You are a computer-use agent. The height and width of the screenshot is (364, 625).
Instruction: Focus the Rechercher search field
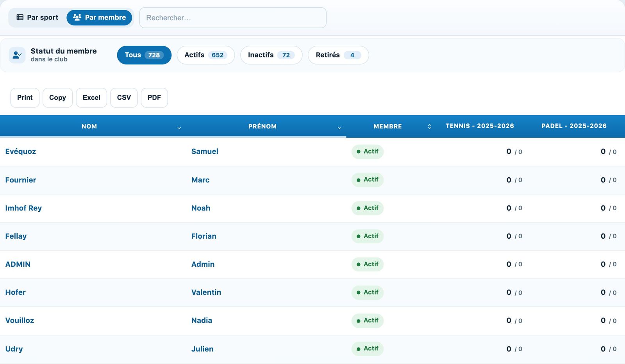233,18
